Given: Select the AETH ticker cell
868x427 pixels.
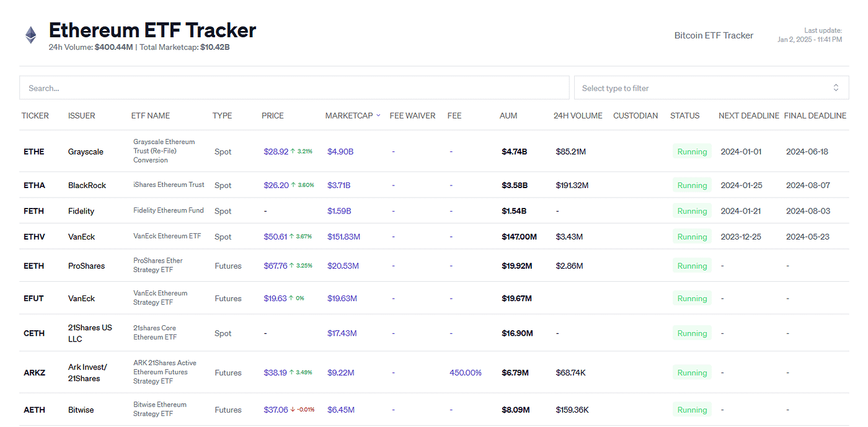Looking at the screenshot, I should (x=34, y=410).
